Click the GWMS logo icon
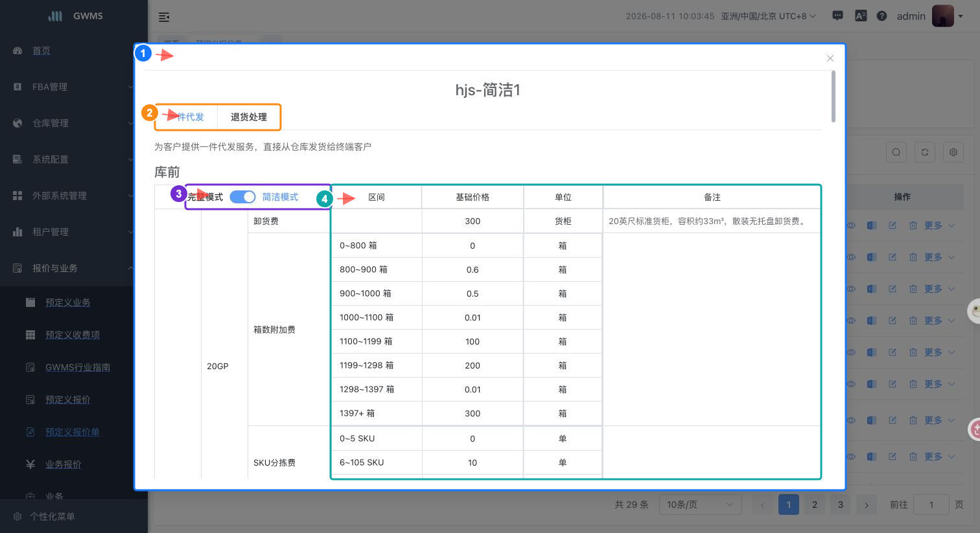Image resolution: width=980 pixels, height=533 pixels. pyautogui.click(x=56, y=16)
